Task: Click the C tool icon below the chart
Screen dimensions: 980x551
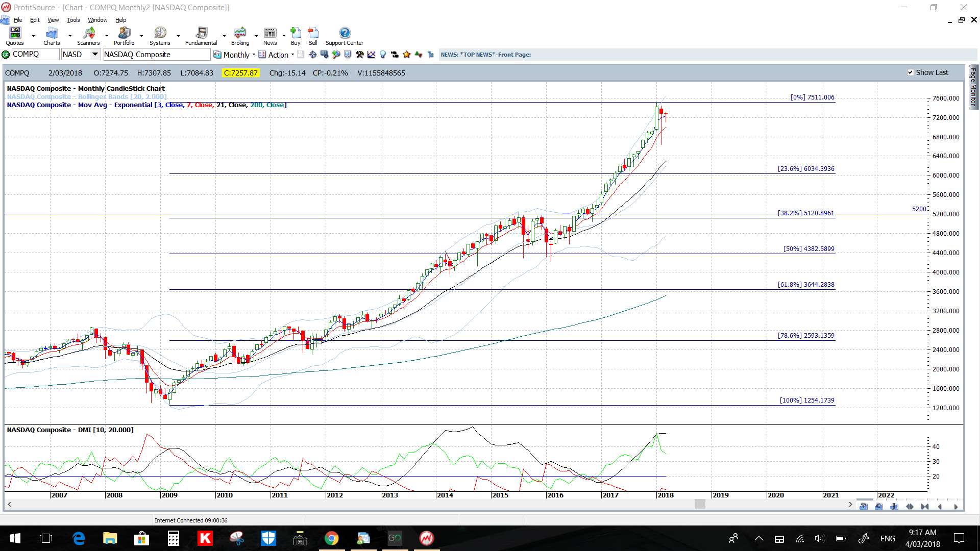Action: click(x=878, y=507)
